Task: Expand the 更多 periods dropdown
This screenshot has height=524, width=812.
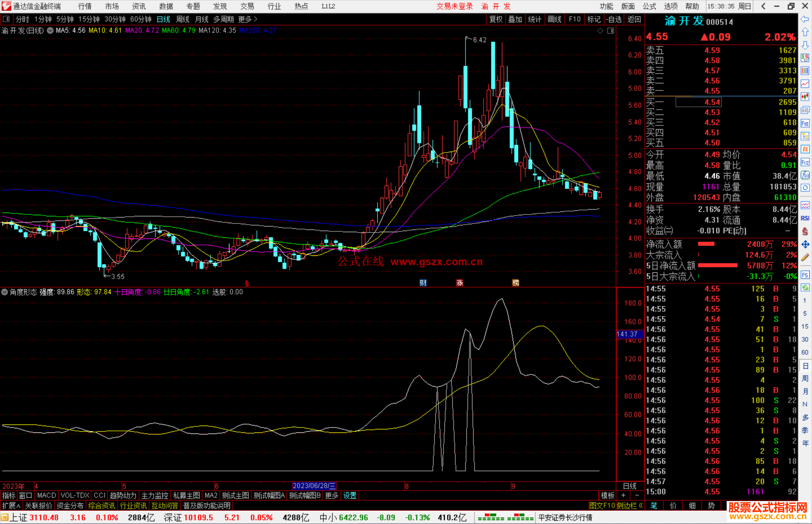Action: tap(248, 19)
